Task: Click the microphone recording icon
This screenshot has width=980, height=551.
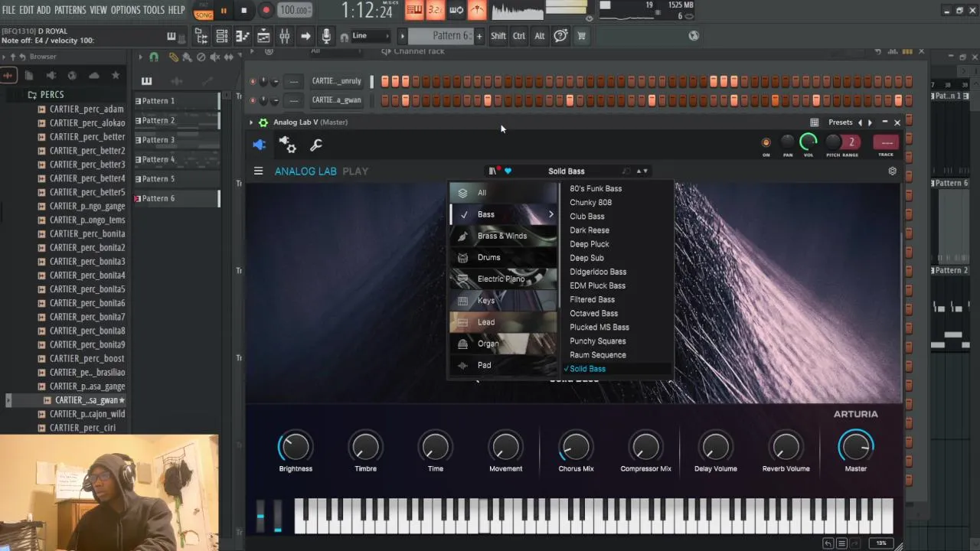Action: coord(326,36)
